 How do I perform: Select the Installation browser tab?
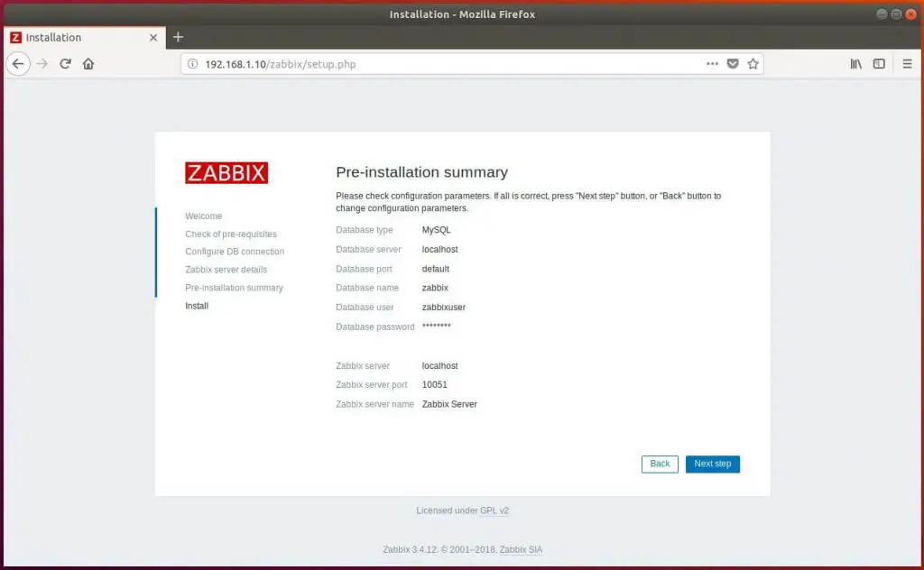(84, 37)
